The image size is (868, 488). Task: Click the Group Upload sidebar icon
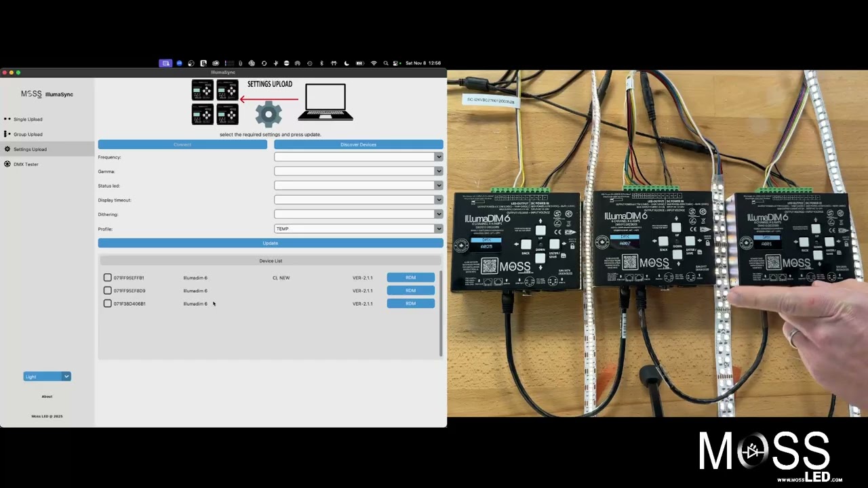[x=7, y=134]
